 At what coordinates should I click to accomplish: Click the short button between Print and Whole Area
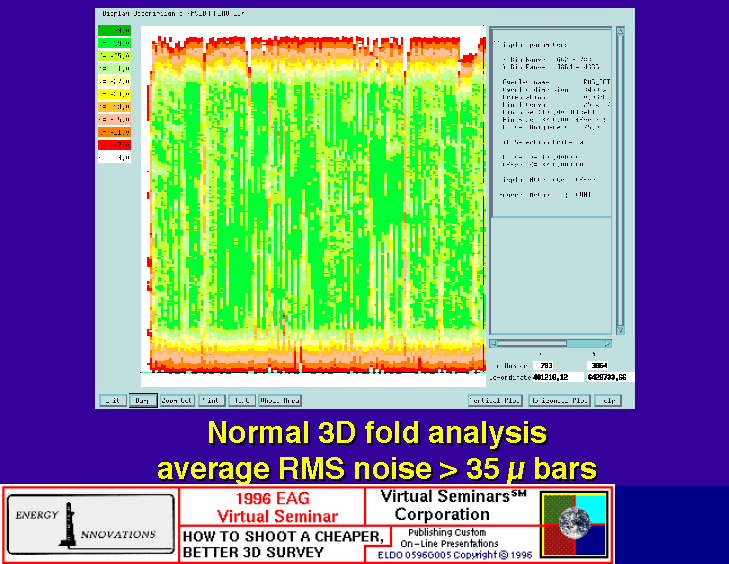point(242,400)
